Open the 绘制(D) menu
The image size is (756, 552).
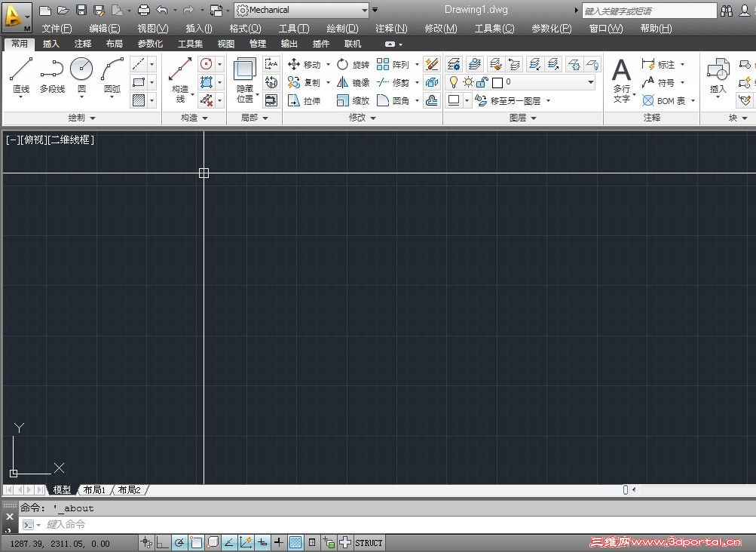342,29
